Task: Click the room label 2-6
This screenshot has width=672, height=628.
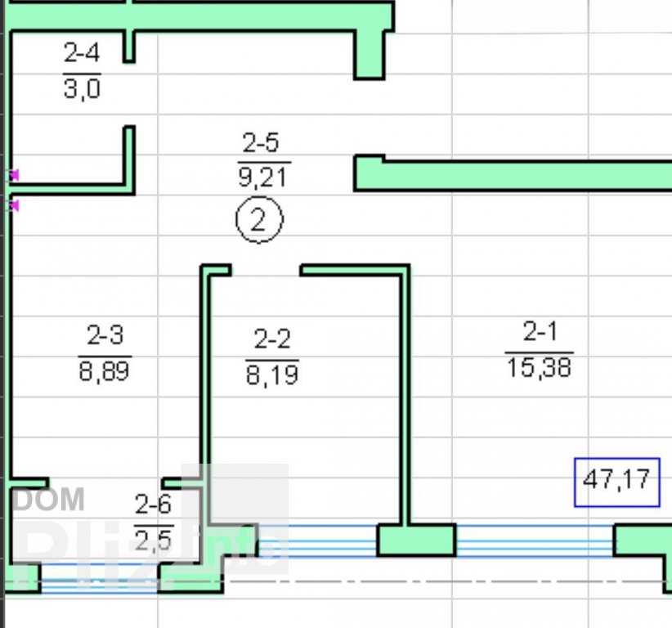Action: (154, 504)
